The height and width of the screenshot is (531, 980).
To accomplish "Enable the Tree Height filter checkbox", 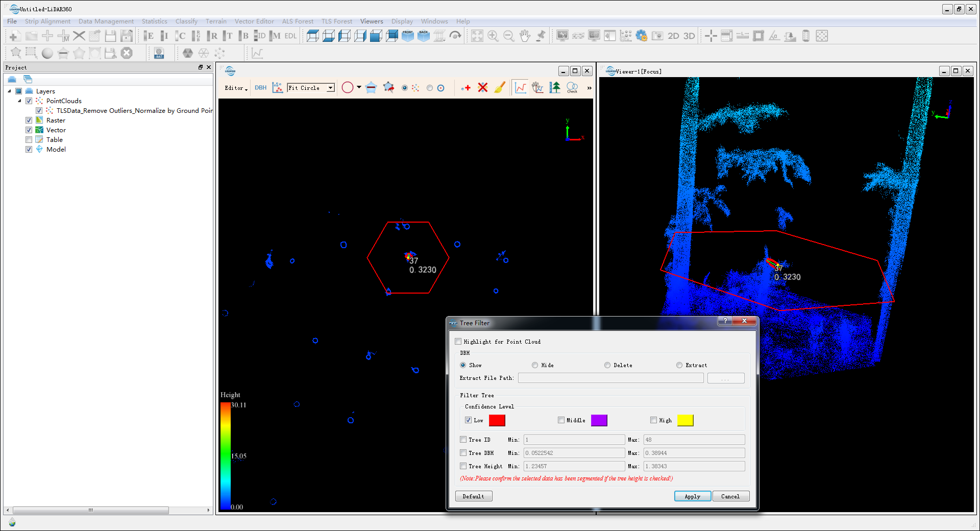I will [x=463, y=466].
